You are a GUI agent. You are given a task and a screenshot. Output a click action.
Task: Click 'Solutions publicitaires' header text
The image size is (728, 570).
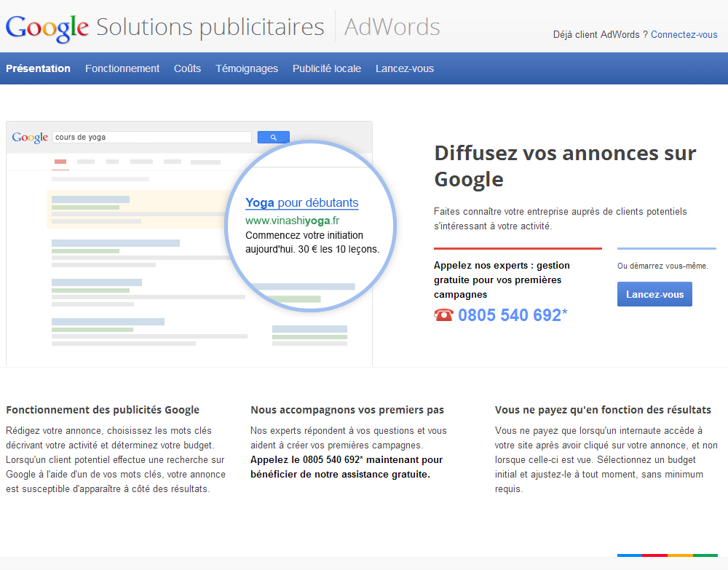tap(210, 28)
